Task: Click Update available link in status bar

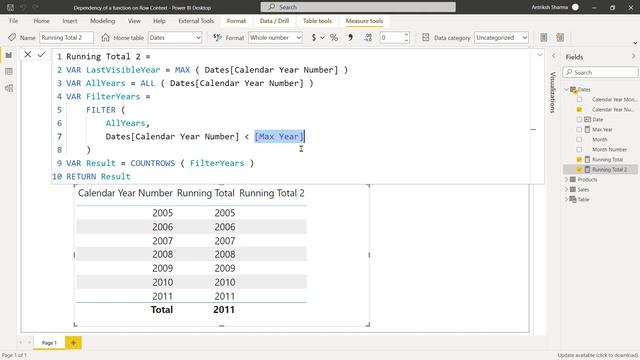Action: coord(598,355)
